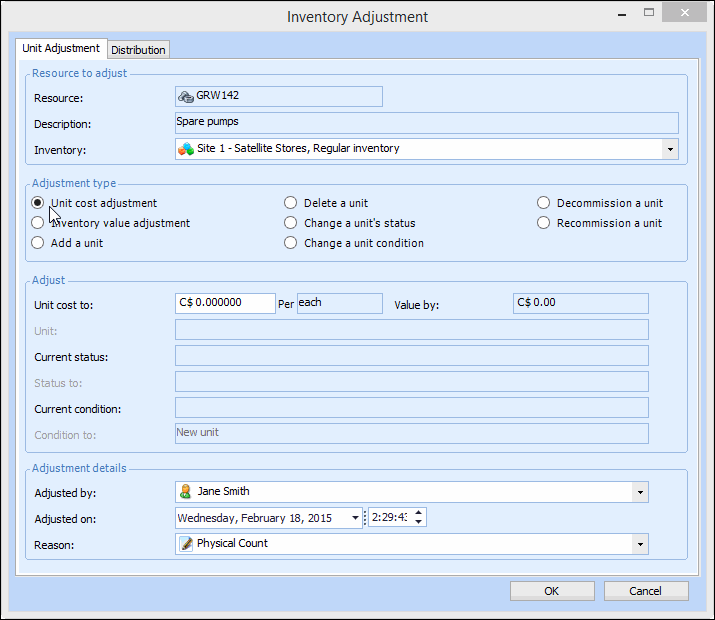Choose Inventory value adjustment option
715x620 pixels.
(38, 223)
